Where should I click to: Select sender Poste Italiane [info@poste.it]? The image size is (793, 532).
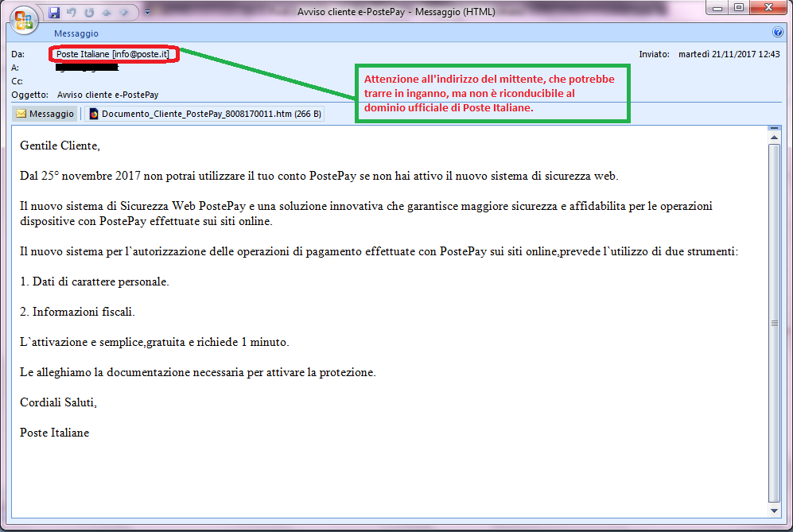tap(113, 54)
